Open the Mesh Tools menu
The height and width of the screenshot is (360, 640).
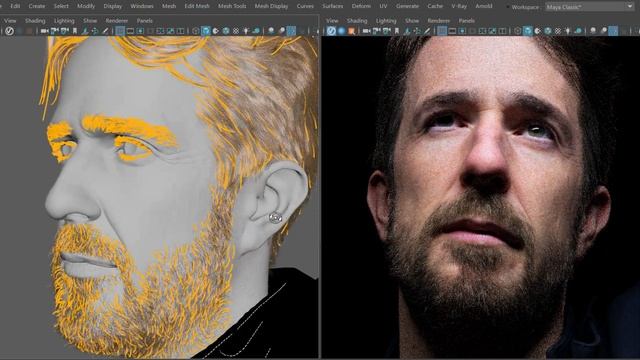pyautogui.click(x=232, y=6)
